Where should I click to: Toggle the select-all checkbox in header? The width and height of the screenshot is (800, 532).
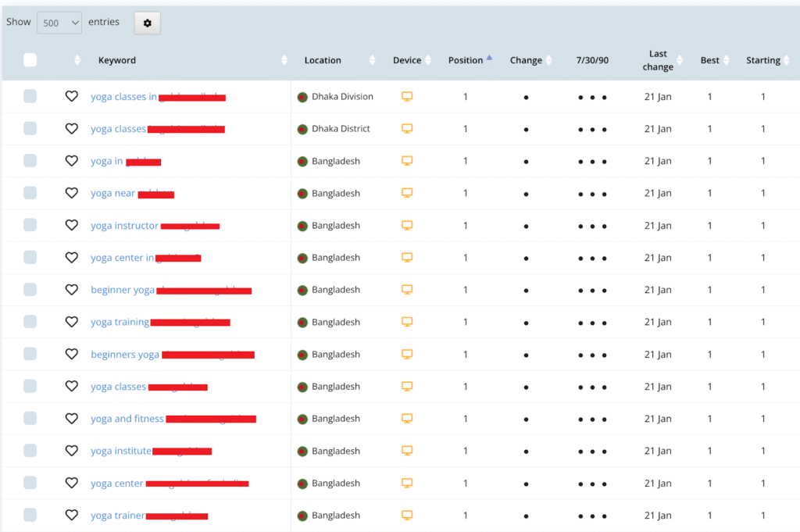(30, 60)
